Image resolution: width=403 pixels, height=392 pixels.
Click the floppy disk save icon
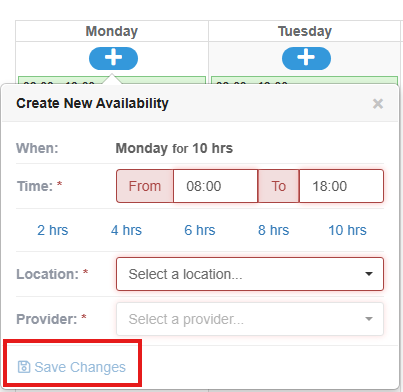coord(24,367)
